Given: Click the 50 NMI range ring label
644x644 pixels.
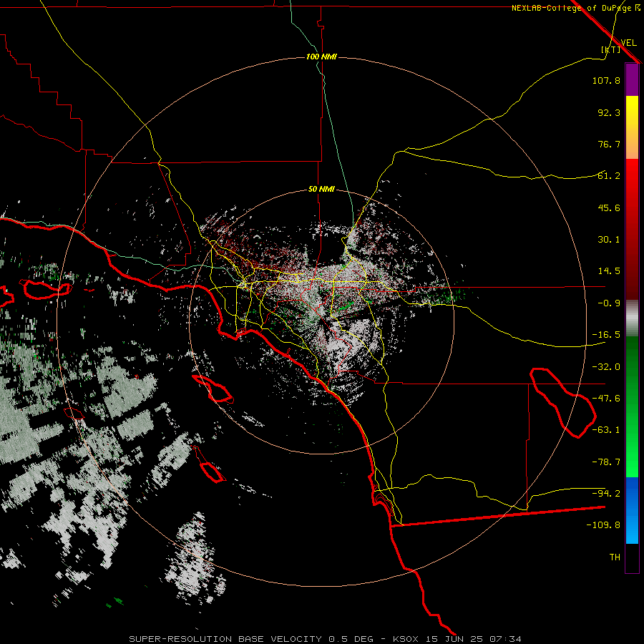Looking at the screenshot, I should (x=321, y=189).
